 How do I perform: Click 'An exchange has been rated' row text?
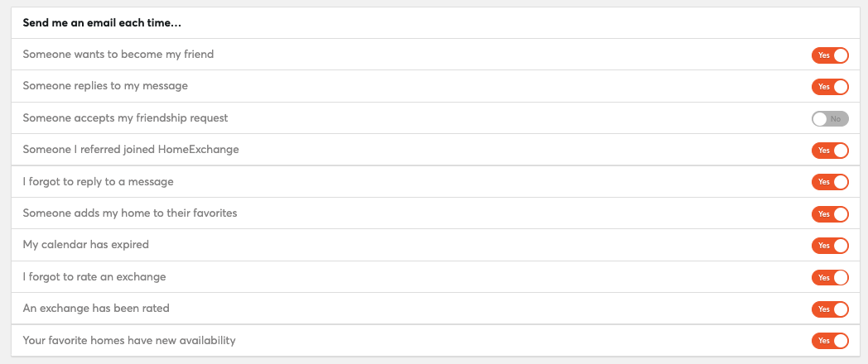click(96, 308)
